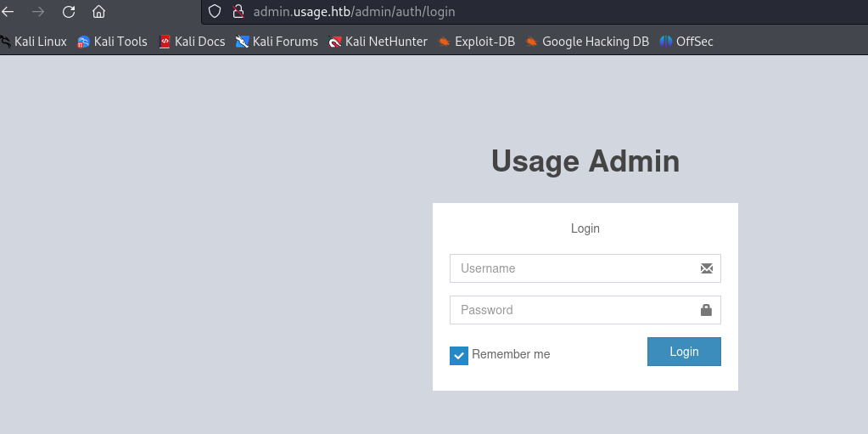The width and height of the screenshot is (868, 434).
Task: Open the Kali Tools bookmark
Action: (x=112, y=42)
